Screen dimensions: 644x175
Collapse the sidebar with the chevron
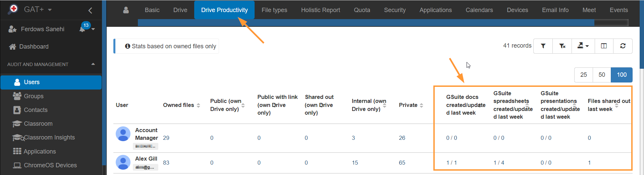click(x=90, y=10)
